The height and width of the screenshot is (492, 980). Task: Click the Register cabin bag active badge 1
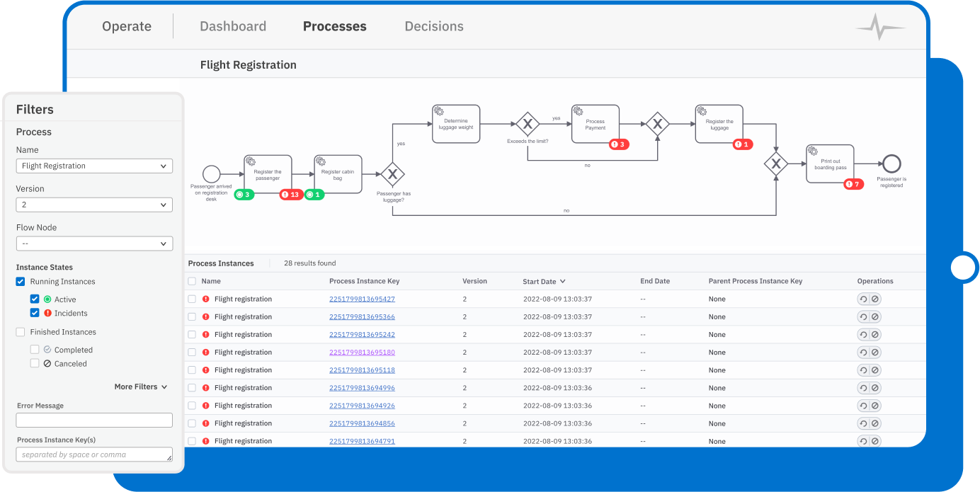[x=314, y=195]
